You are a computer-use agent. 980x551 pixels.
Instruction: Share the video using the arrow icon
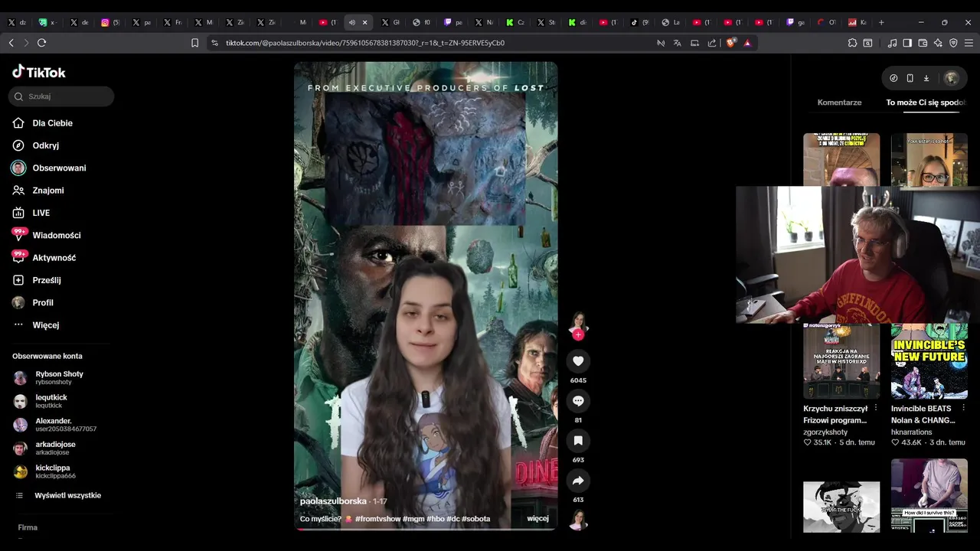(x=578, y=481)
